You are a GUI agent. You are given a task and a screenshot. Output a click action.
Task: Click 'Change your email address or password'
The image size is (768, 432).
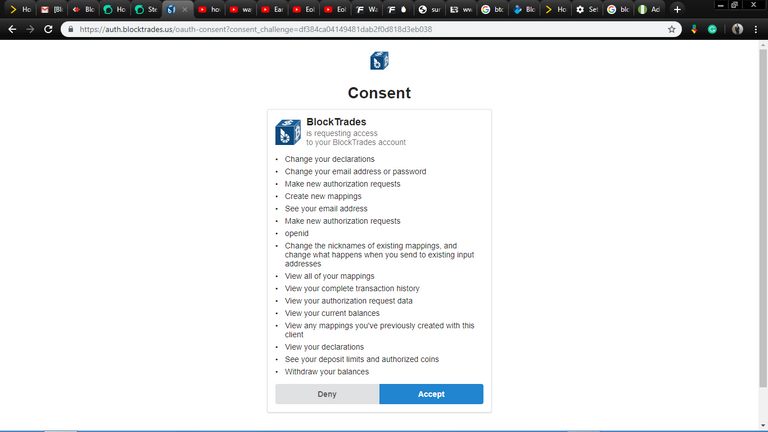(x=356, y=171)
